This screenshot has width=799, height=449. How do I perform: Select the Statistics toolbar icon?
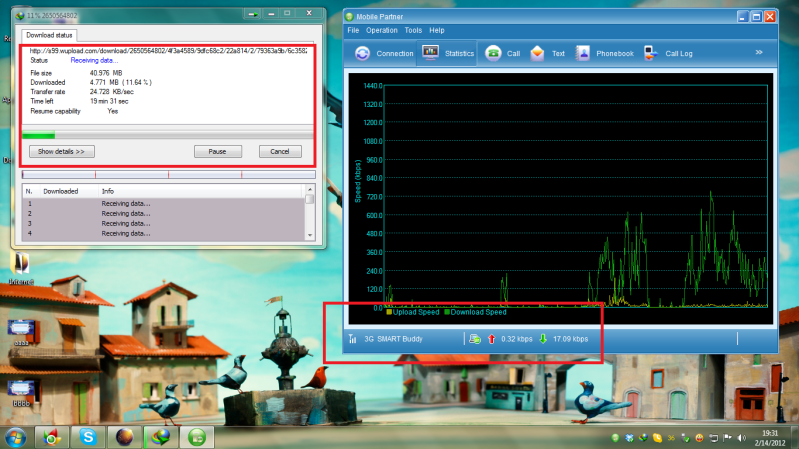pos(446,53)
